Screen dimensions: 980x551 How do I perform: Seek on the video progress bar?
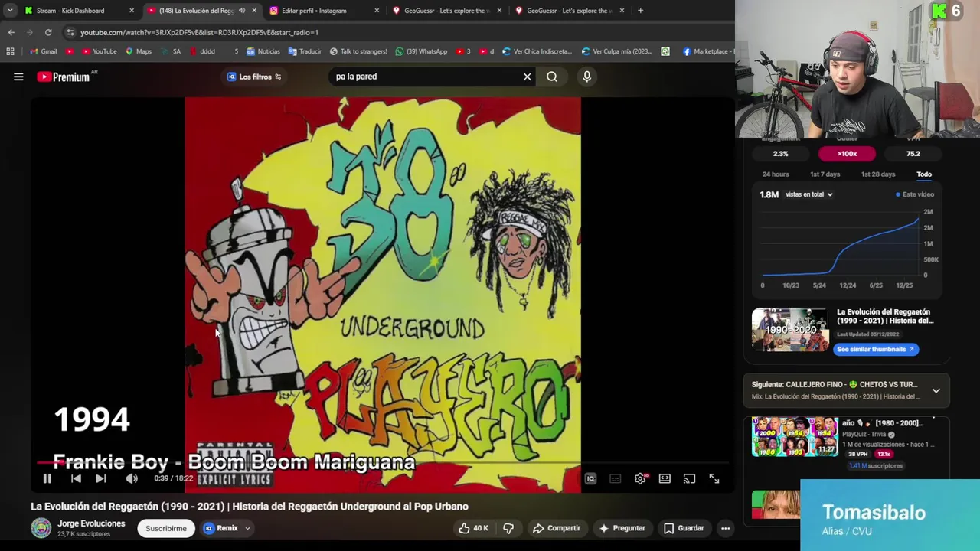pyautogui.click(x=383, y=462)
